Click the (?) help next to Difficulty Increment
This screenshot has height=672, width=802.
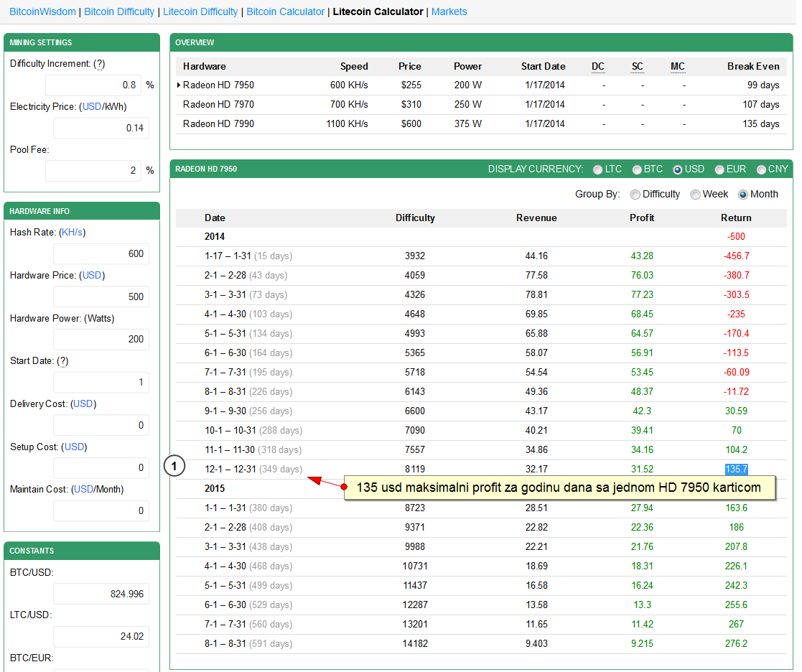tap(99, 63)
